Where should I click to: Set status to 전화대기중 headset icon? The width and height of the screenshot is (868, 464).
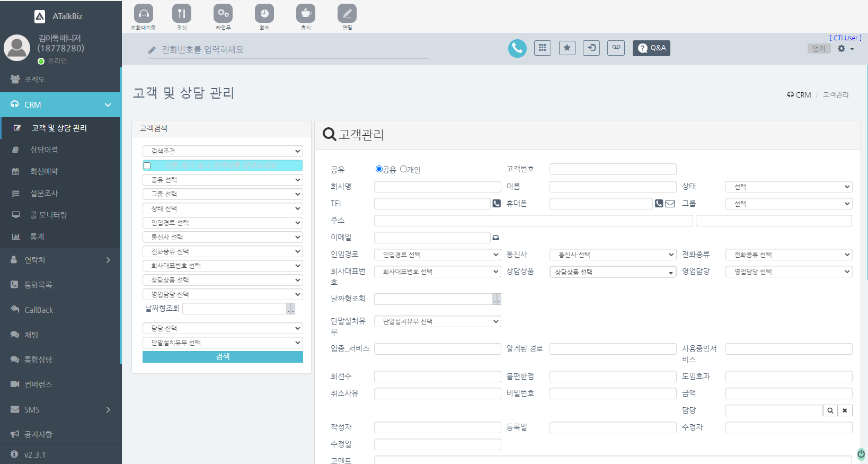click(x=144, y=13)
